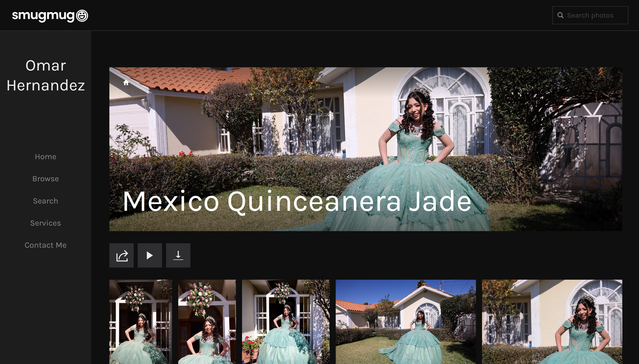639x364 pixels.
Task: Click the Omar Hernandez site title
Action: [x=46, y=75]
